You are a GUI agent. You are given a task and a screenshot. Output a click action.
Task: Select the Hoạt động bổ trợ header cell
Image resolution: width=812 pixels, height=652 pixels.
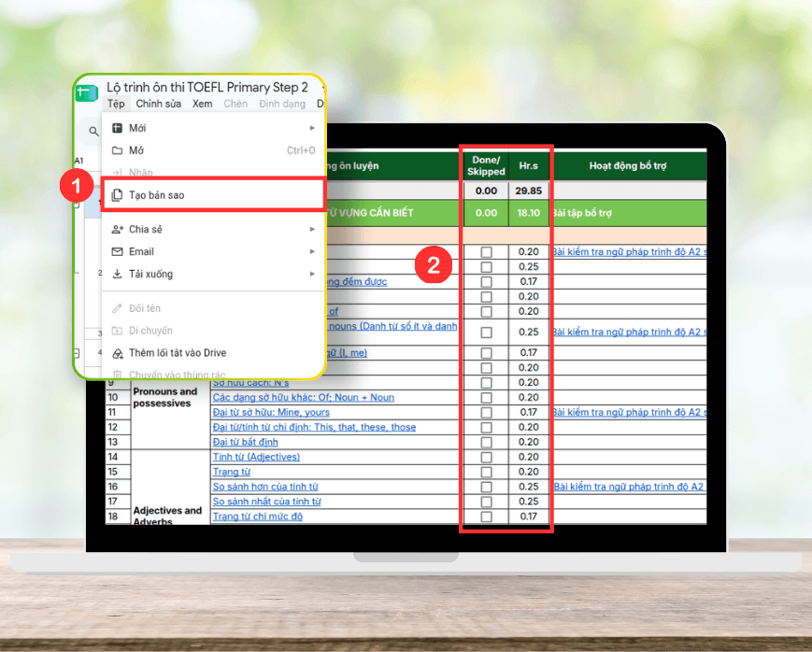tap(628, 165)
